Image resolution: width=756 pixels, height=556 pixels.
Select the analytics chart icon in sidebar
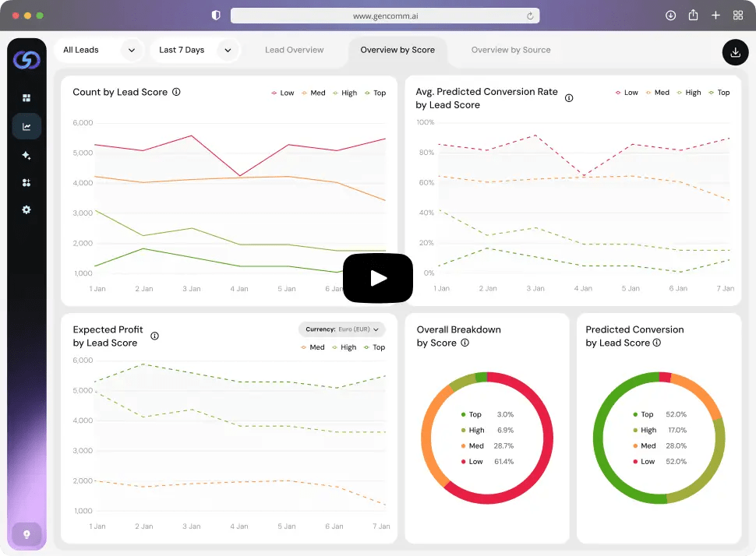(x=26, y=127)
